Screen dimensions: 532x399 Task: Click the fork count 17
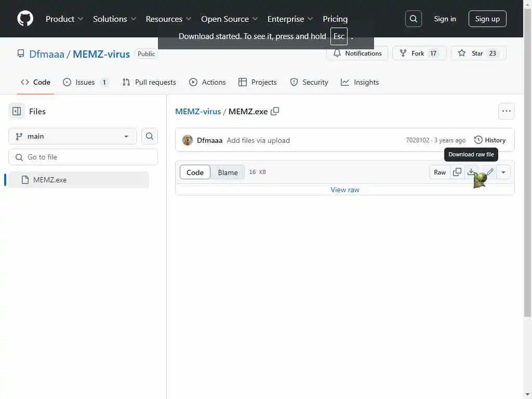(x=433, y=54)
